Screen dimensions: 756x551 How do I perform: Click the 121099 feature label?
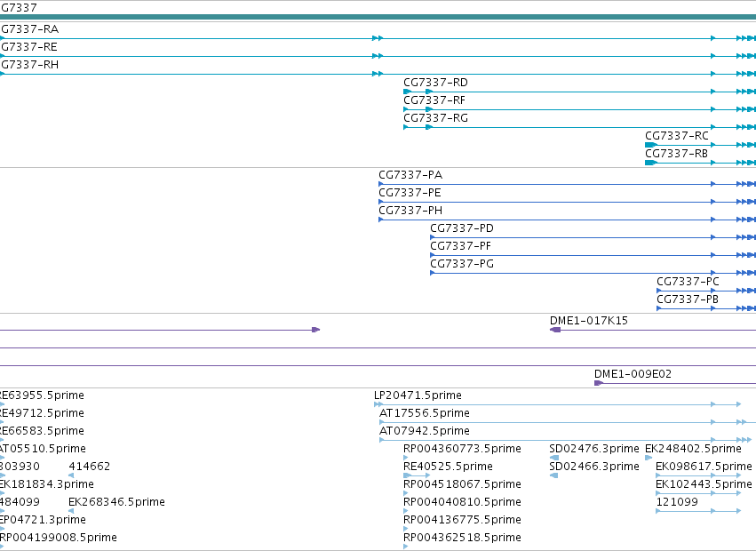click(x=677, y=502)
